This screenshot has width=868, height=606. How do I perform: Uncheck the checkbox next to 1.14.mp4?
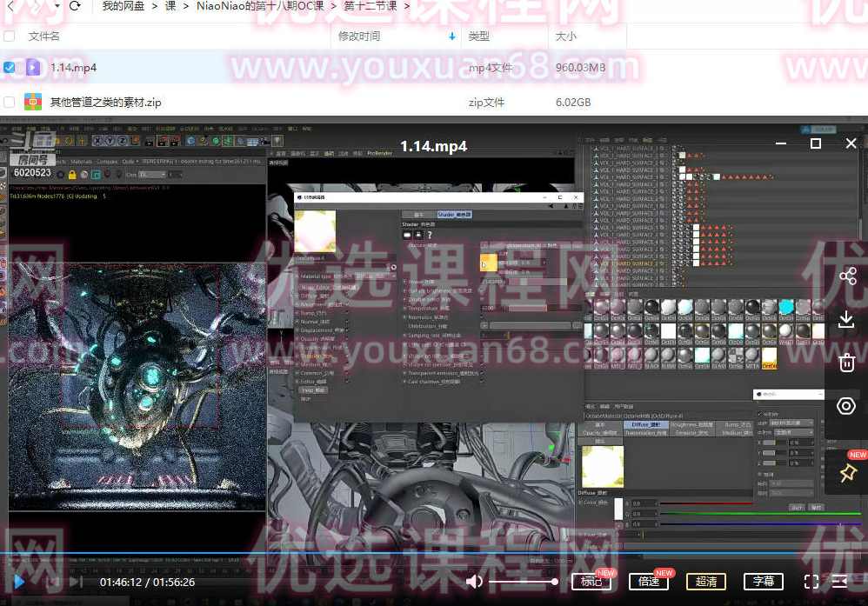tap(10, 67)
